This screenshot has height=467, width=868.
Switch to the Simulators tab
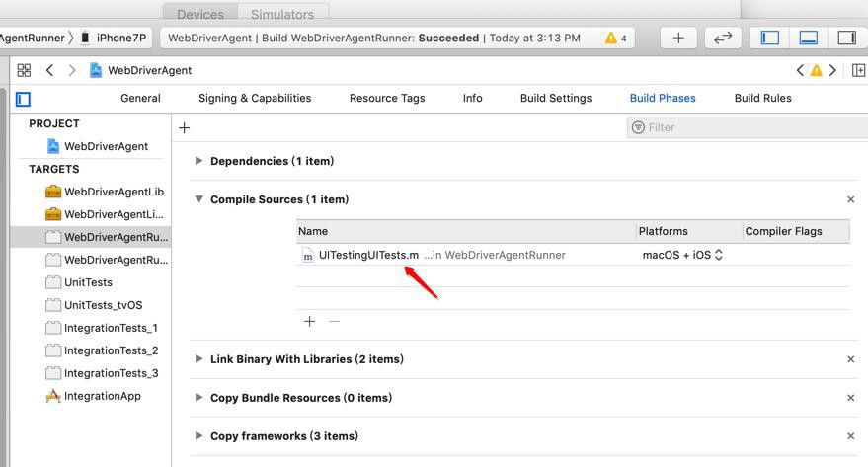click(282, 13)
